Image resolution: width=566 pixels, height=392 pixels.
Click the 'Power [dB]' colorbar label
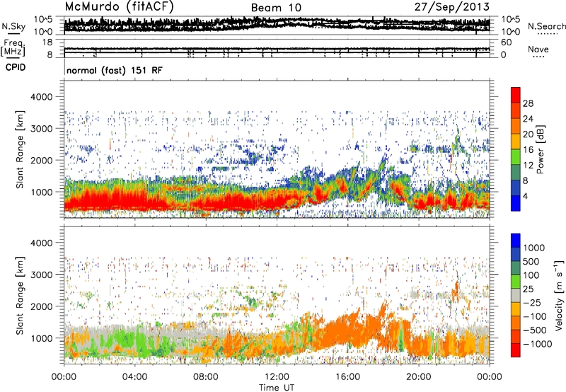(x=541, y=149)
